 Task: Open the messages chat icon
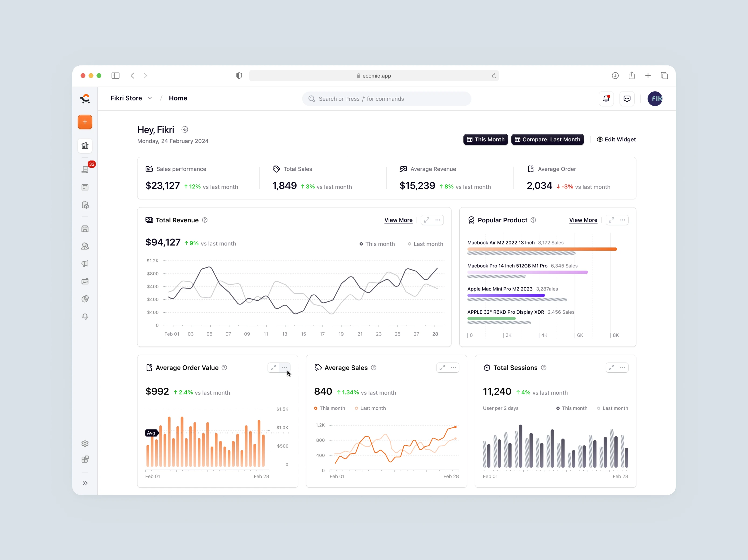pyautogui.click(x=627, y=99)
